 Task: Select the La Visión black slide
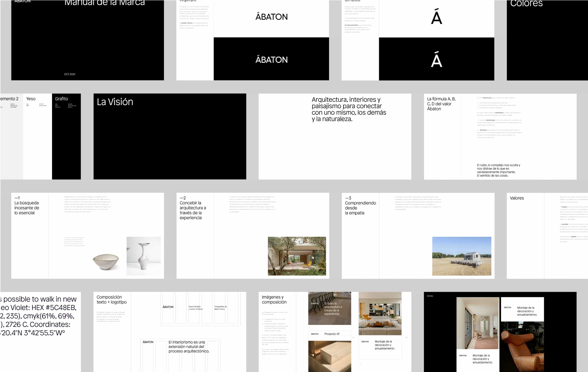click(170, 136)
